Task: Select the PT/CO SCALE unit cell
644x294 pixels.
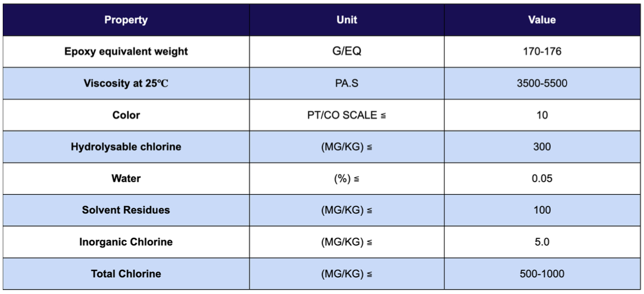Action: point(347,115)
